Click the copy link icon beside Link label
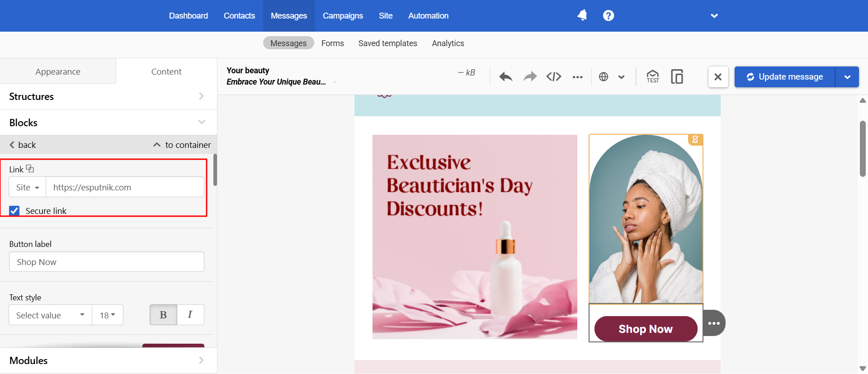The image size is (868, 374). [30, 169]
